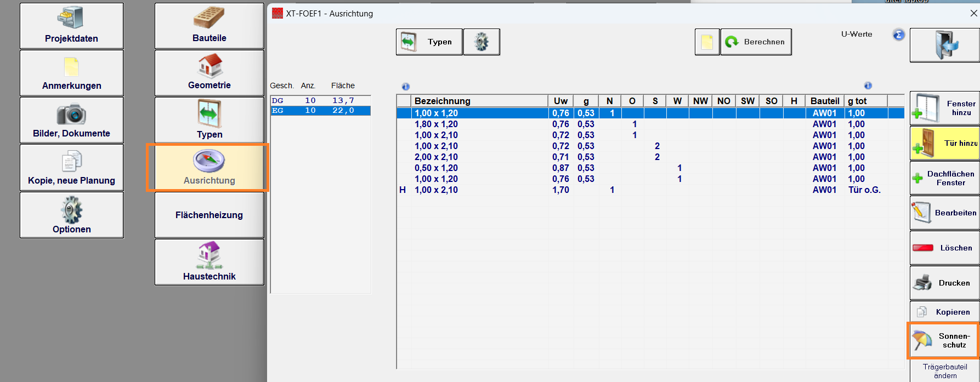Open Bilder, Dokumente camera button
The image size is (980, 382).
[x=71, y=120]
